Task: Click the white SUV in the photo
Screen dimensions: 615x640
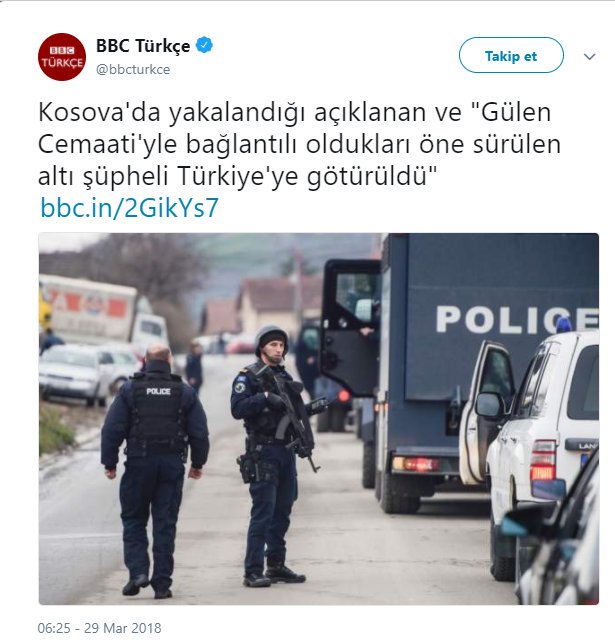Action: [543, 449]
